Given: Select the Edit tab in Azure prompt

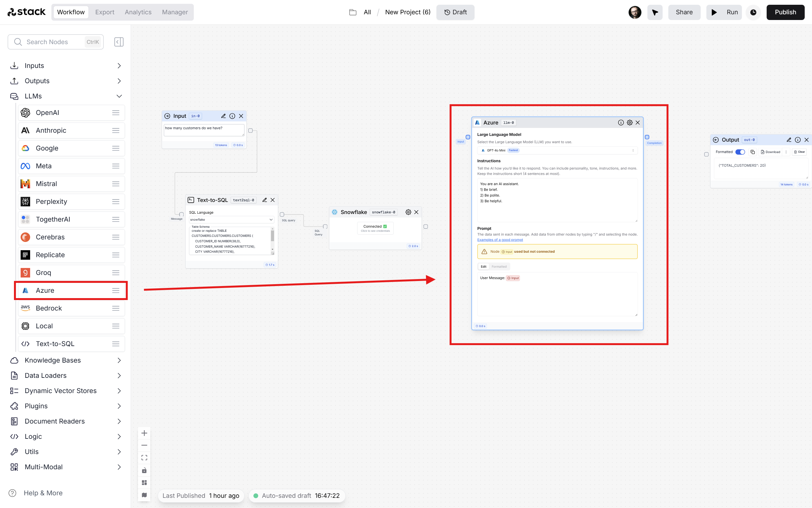Looking at the screenshot, I should (x=483, y=266).
